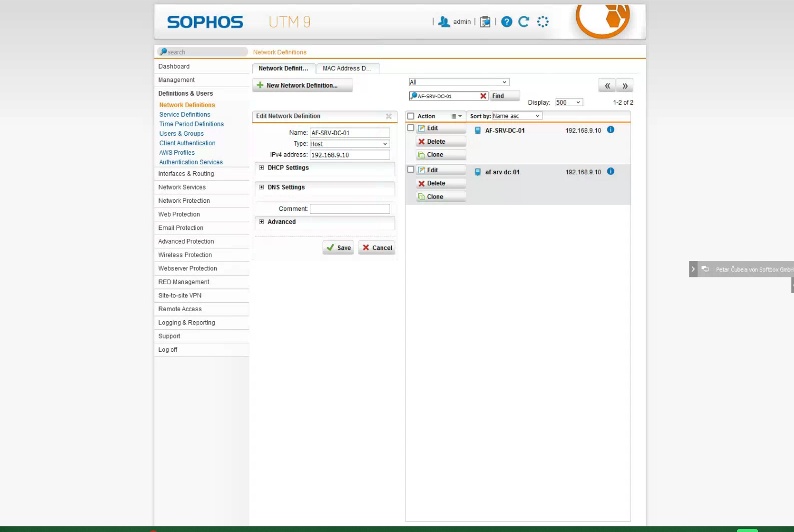Tick the checkbox for AF-SRV-DC-01 row
Screen dimensions: 794x532
click(x=411, y=128)
